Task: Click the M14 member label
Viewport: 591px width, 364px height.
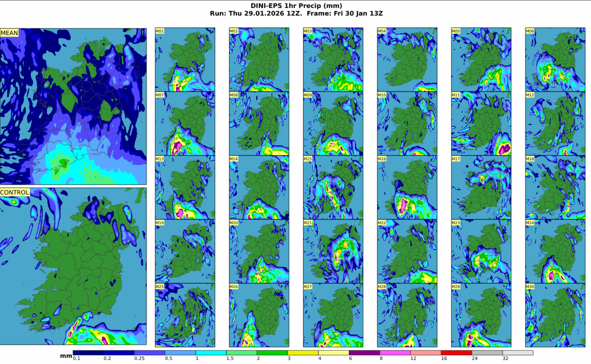Action: (x=234, y=159)
